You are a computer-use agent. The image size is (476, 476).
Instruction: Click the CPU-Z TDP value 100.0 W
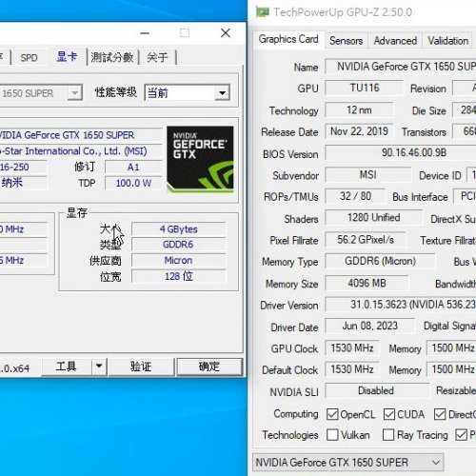pos(133,183)
